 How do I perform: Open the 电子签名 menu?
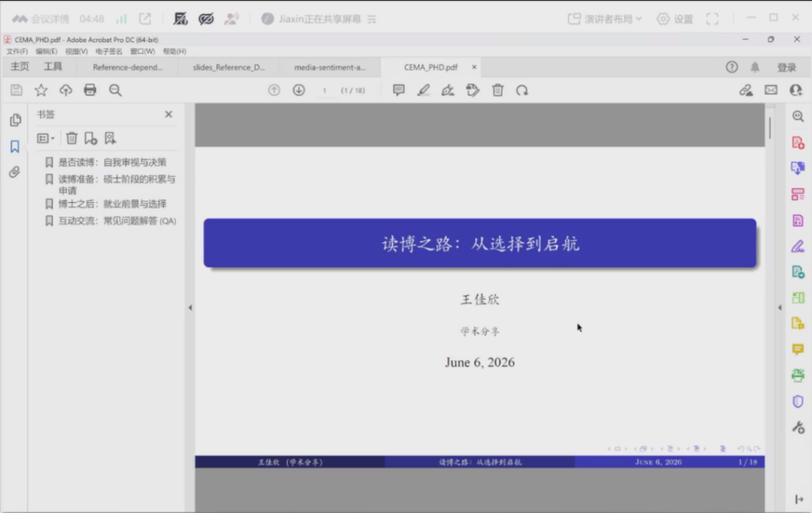click(x=109, y=51)
